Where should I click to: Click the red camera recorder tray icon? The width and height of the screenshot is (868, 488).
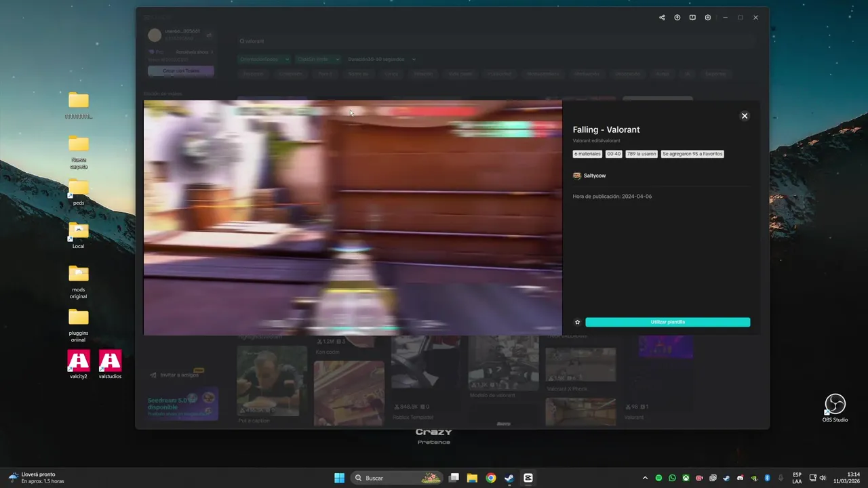click(x=699, y=478)
